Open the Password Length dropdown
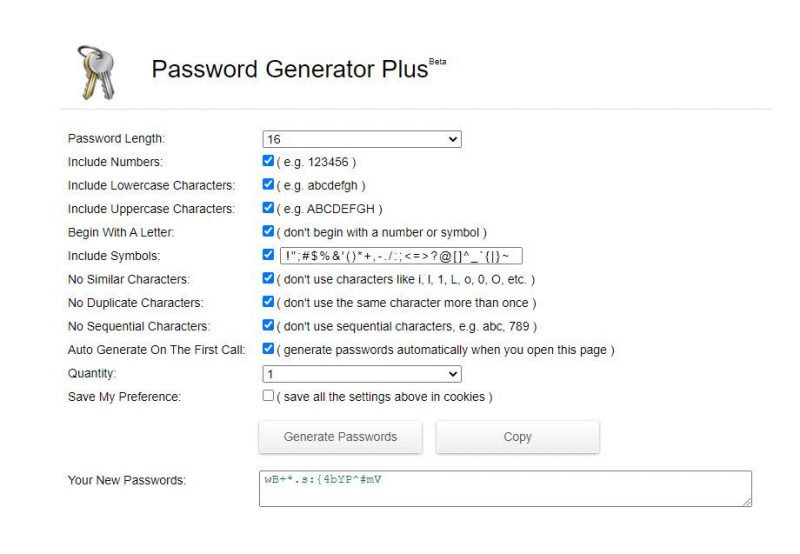The width and height of the screenshot is (800, 554). click(x=361, y=139)
